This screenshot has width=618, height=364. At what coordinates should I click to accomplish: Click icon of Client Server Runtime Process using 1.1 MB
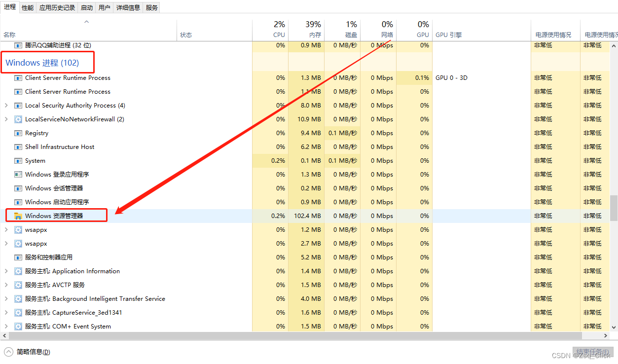(18, 92)
